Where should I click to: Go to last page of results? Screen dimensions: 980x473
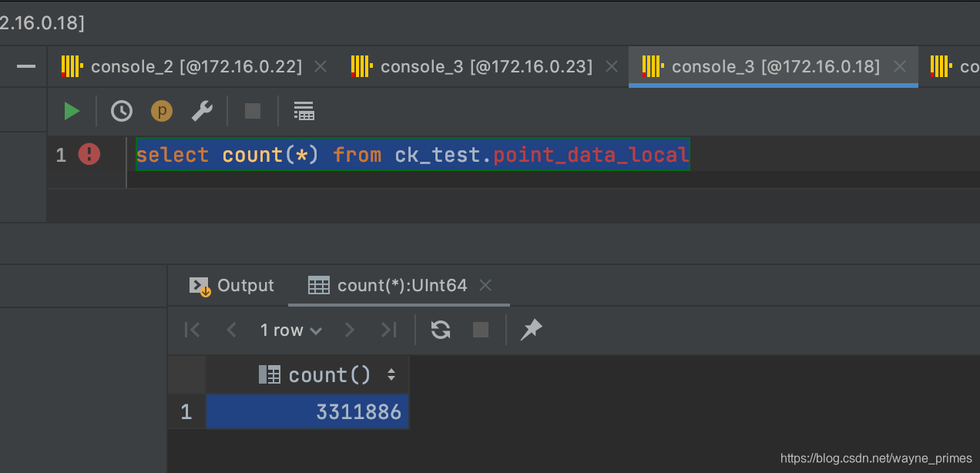(x=389, y=330)
